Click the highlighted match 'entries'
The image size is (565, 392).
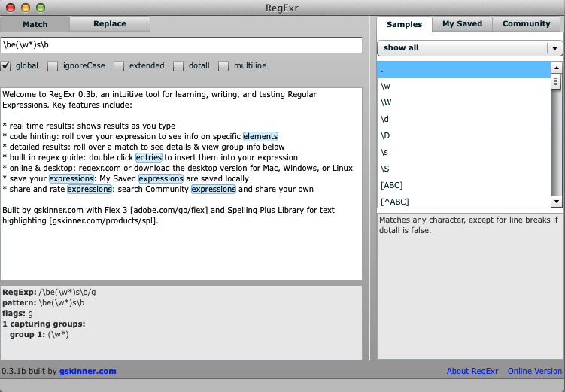click(x=149, y=157)
